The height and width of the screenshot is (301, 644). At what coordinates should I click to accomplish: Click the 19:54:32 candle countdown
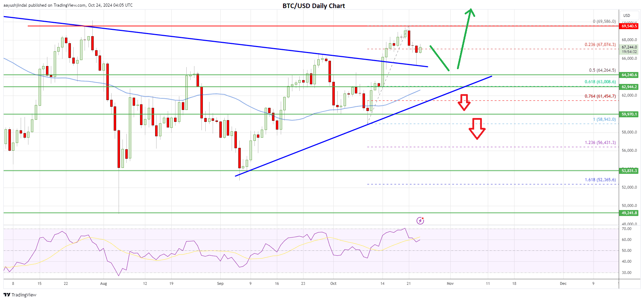pos(629,52)
